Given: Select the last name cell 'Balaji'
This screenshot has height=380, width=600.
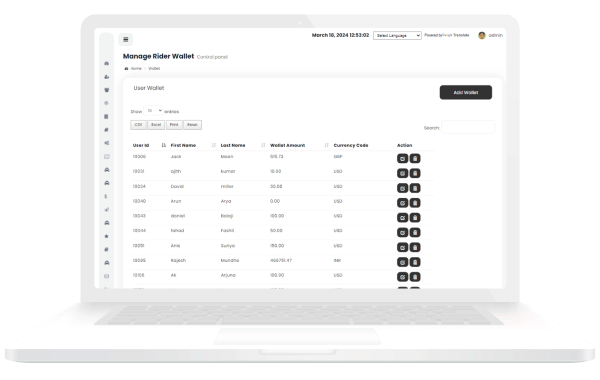Looking at the screenshot, I should [x=227, y=216].
